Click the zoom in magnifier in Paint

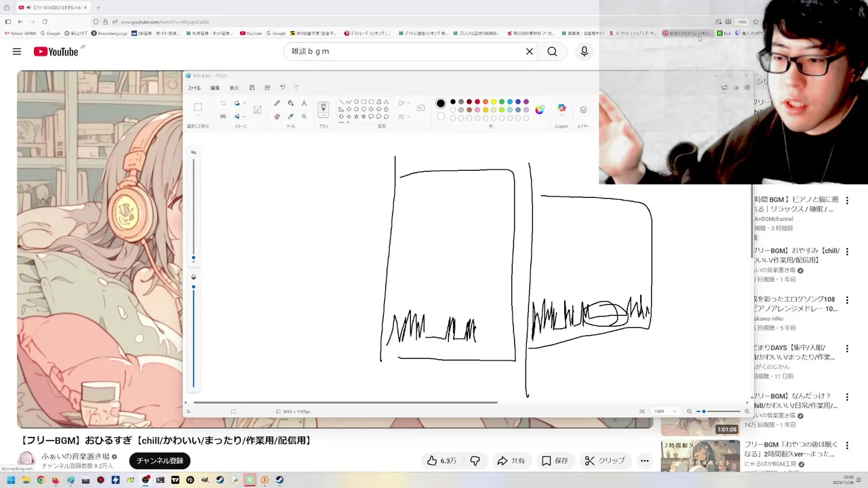click(747, 411)
